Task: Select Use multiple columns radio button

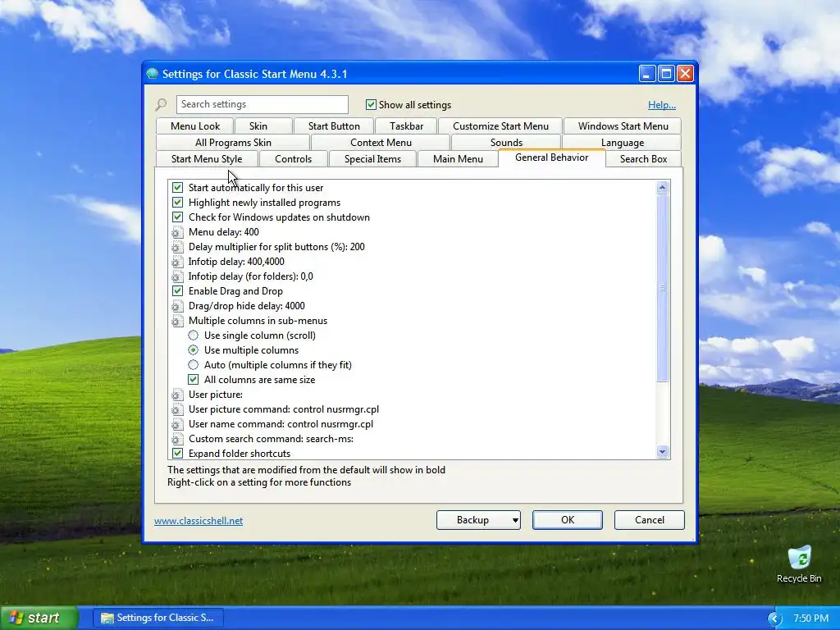Action: (194, 349)
